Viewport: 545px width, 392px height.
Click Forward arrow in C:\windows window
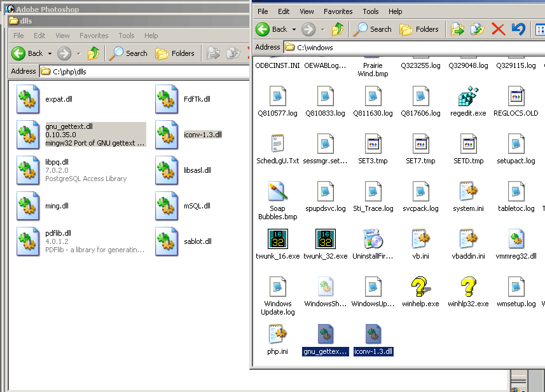[308, 29]
